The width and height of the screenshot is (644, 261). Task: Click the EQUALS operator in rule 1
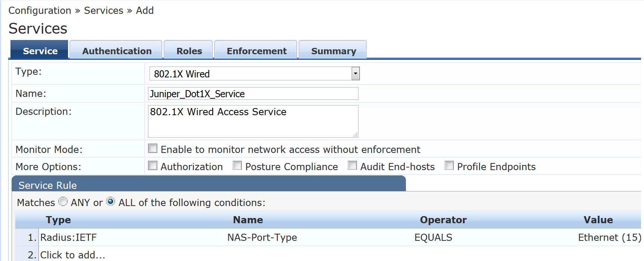(433, 237)
